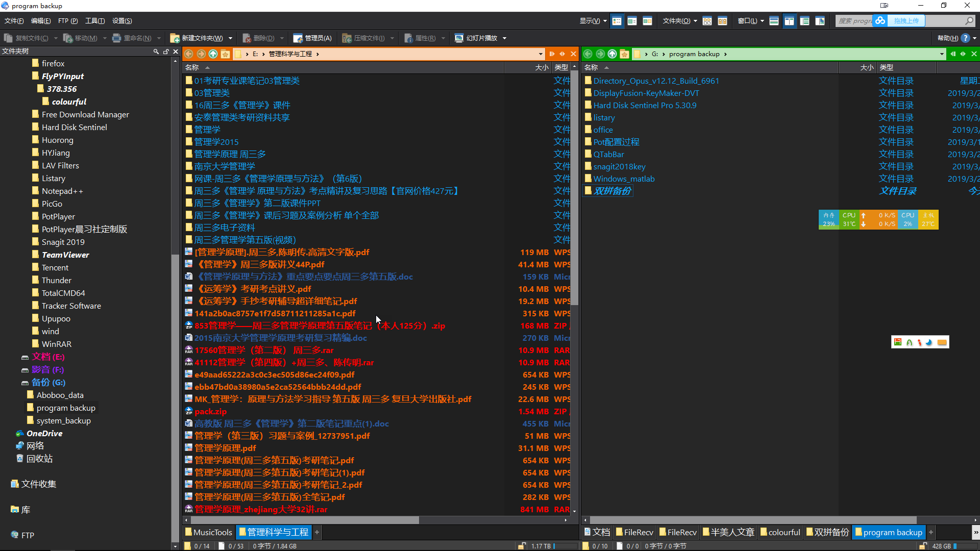Click the magnifier icon in search field
This screenshot has width=980, height=551.
[x=969, y=21]
